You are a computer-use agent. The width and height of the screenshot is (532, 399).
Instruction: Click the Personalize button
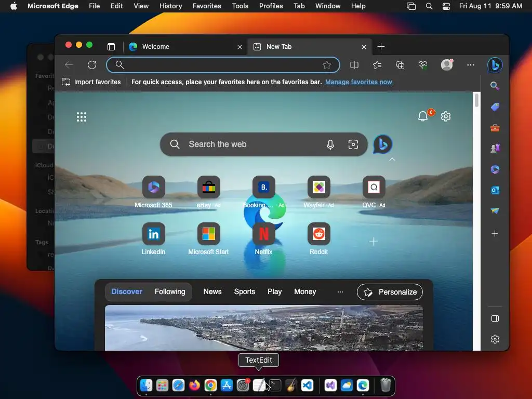point(390,292)
